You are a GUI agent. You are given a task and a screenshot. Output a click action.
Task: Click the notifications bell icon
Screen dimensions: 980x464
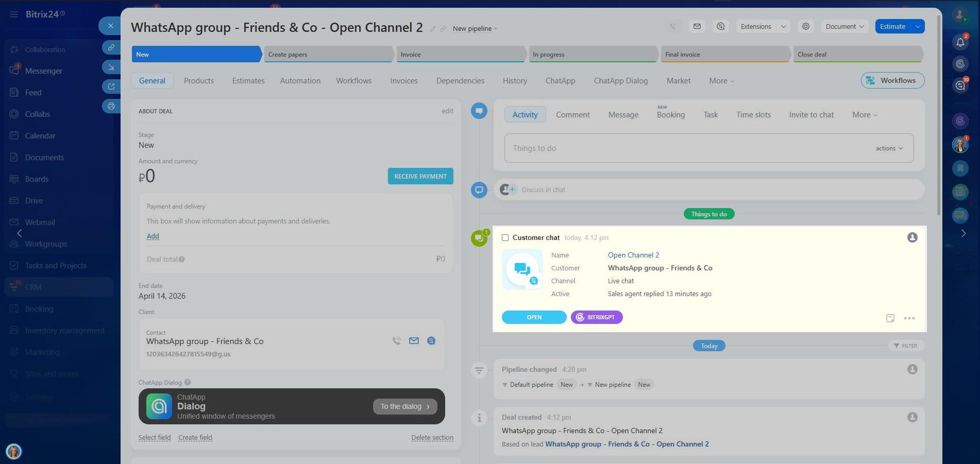tap(960, 42)
